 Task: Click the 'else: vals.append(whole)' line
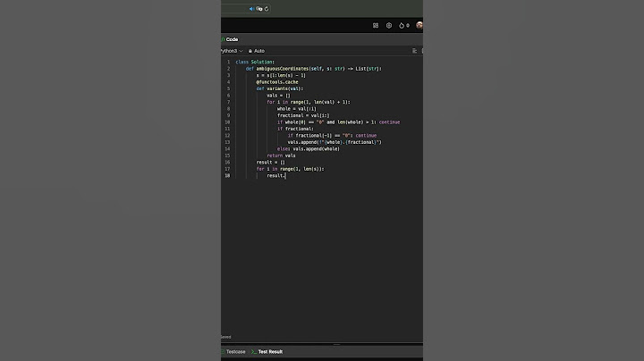click(x=309, y=149)
